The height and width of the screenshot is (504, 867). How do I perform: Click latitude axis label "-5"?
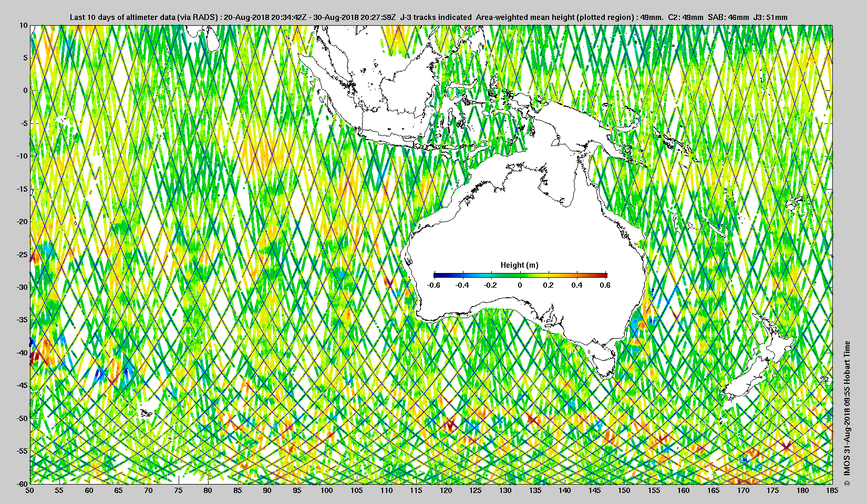point(24,123)
